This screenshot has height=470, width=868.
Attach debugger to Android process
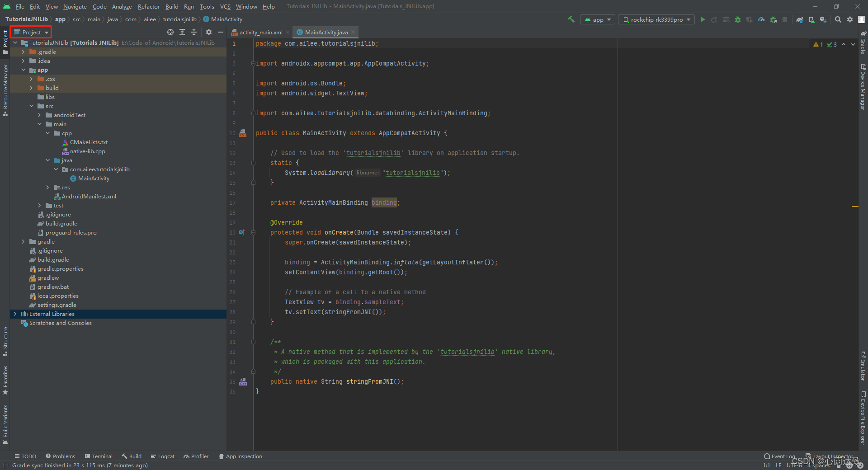[x=773, y=19]
